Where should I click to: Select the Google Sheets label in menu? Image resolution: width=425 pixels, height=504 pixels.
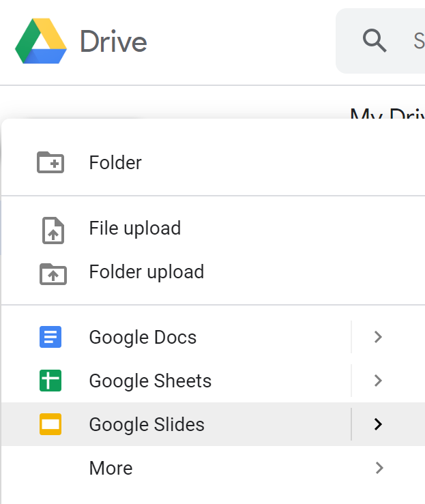(x=150, y=381)
